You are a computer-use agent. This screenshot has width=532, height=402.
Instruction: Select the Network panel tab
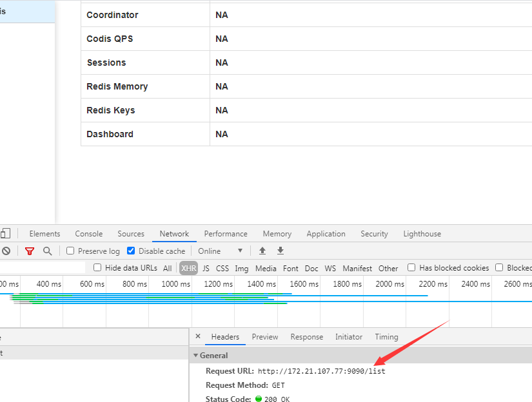coord(174,234)
